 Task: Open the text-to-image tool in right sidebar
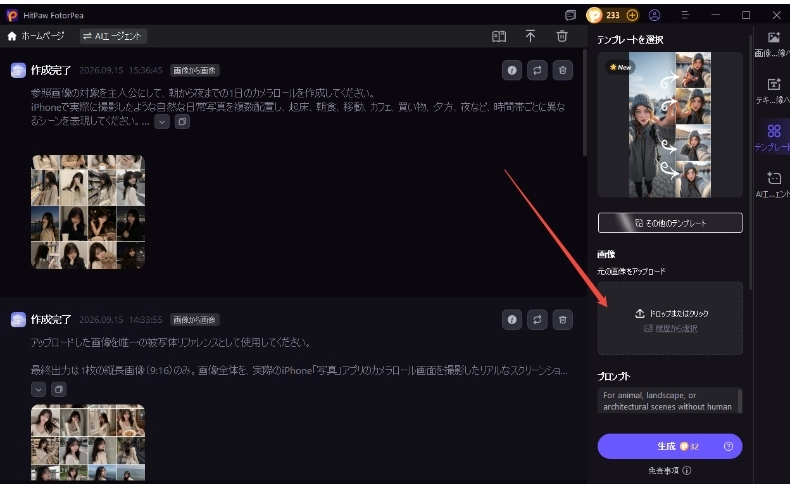coord(773,91)
